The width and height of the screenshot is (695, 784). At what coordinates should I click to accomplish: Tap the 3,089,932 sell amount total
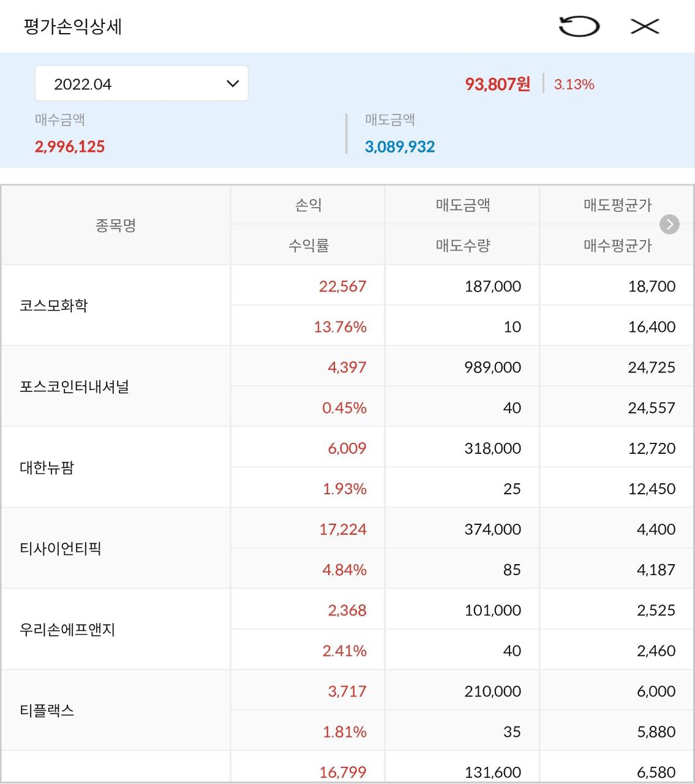pyautogui.click(x=400, y=147)
